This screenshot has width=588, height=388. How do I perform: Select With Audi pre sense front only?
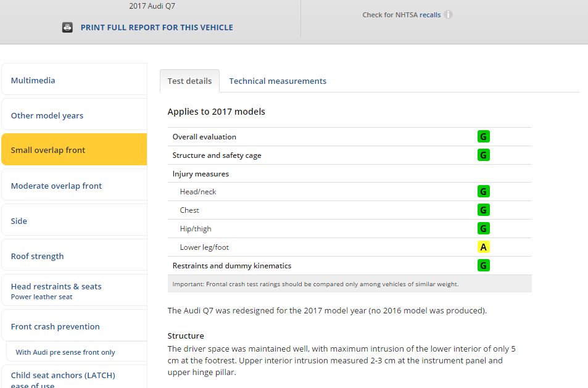click(x=77, y=352)
